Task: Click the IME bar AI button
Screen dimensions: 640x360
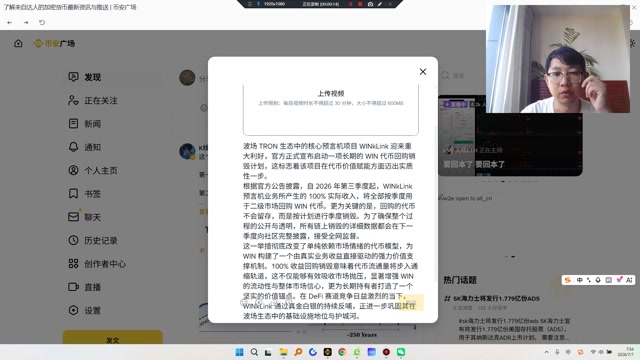Action: coord(629,280)
